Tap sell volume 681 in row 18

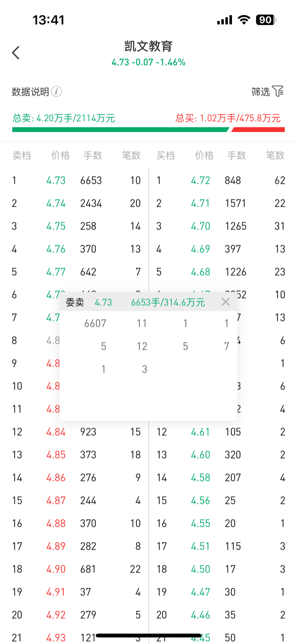click(88, 569)
